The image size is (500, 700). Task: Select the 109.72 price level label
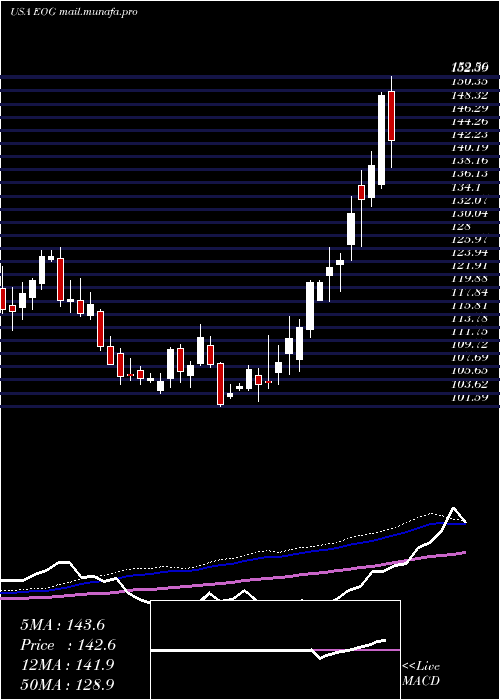pos(469,344)
